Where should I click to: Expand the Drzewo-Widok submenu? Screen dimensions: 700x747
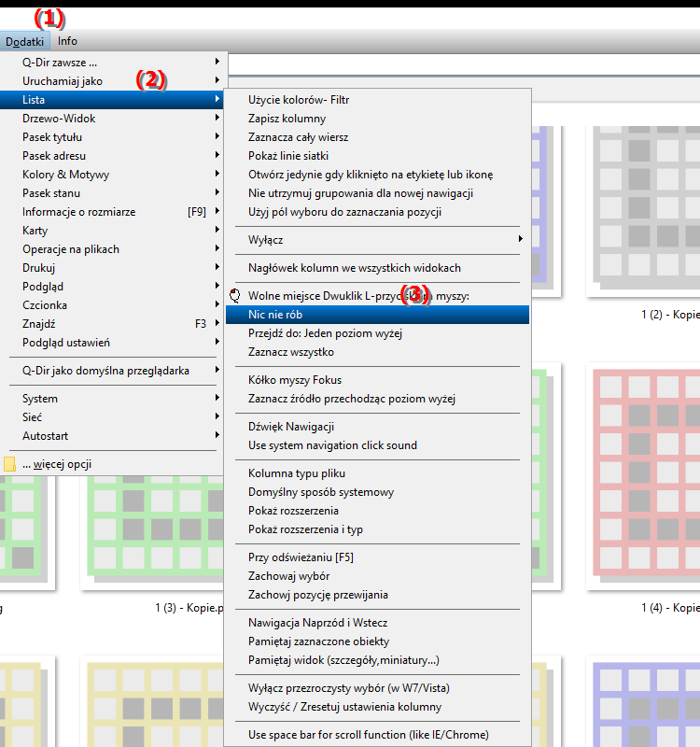pos(112,119)
